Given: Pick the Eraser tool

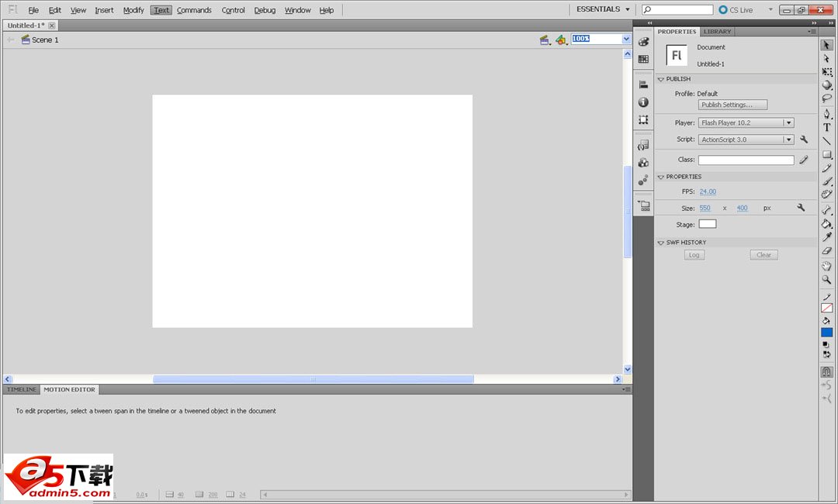Looking at the screenshot, I should [827, 251].
